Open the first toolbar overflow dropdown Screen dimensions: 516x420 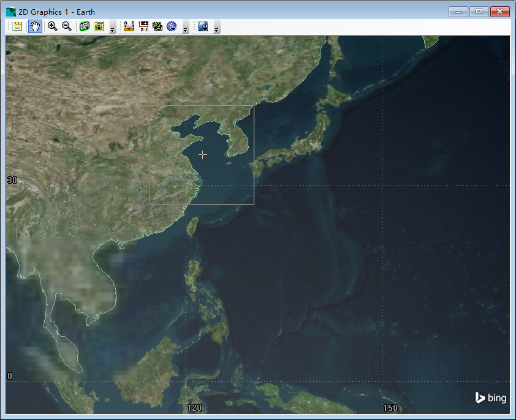point(112,28)
